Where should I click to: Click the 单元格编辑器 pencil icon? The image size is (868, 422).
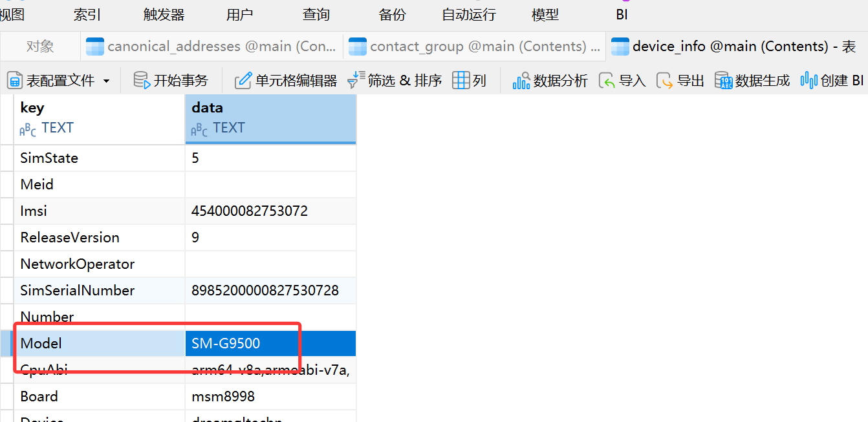click(243, 80)
